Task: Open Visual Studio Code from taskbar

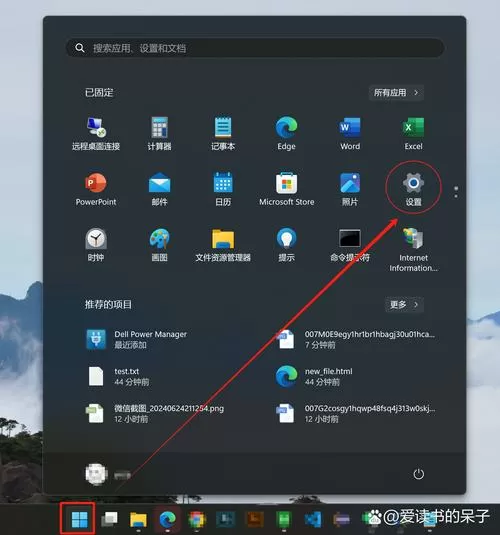Action: point(313,519)
